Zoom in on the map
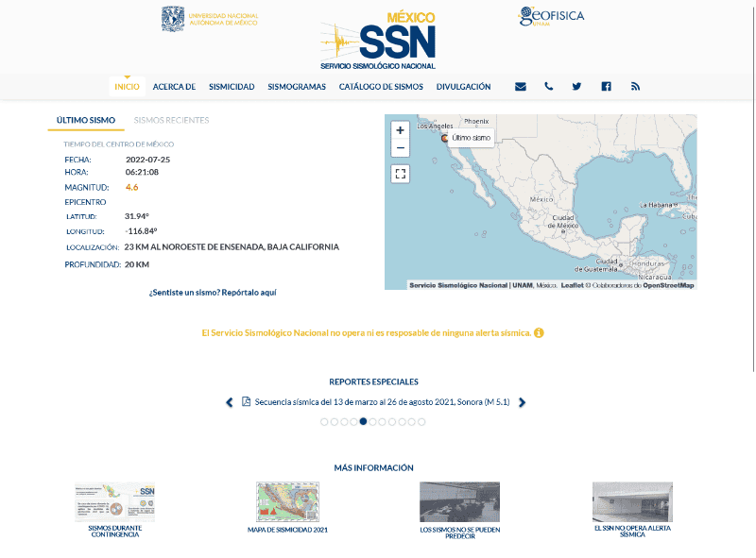Viewport: 756px width, 558px height. tap(401, 130)
